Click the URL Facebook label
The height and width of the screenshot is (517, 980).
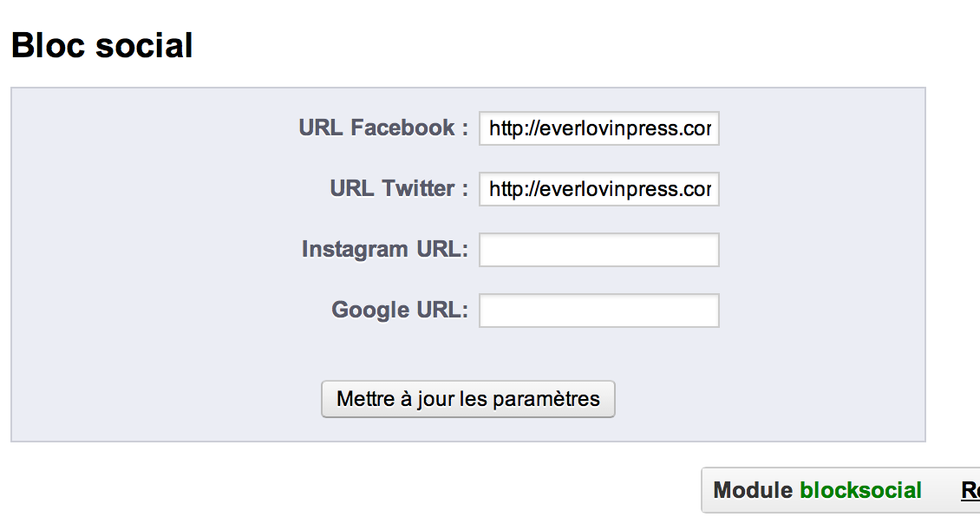tap(382, 128)
